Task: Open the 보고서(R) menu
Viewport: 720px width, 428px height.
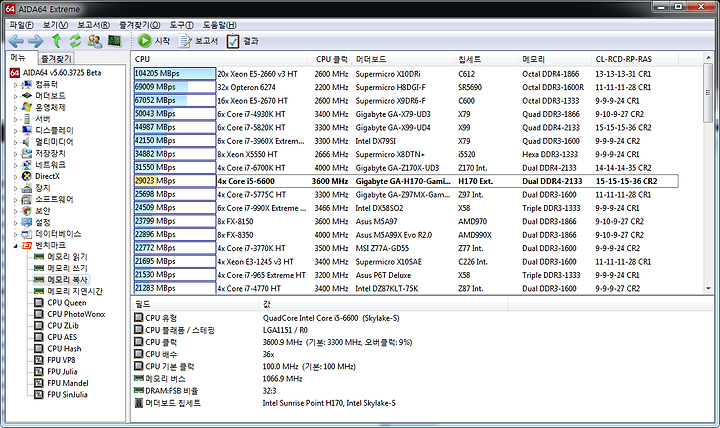Action: click(x=94, y=25)
